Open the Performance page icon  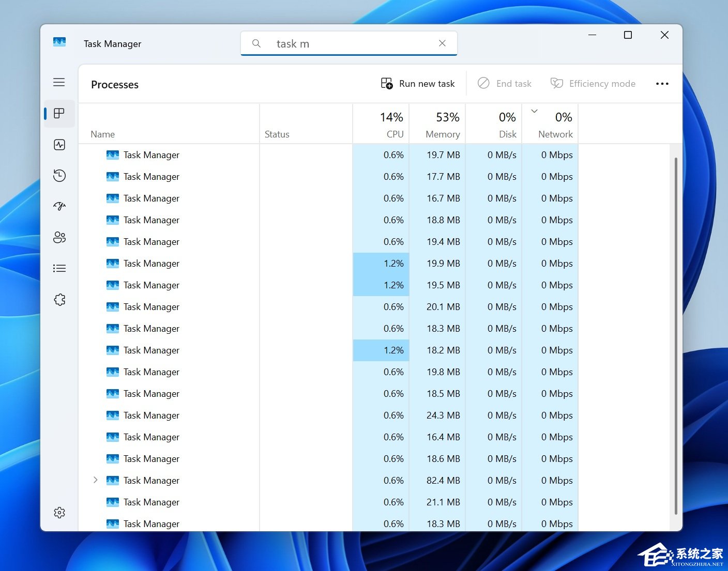[x=59, y=145]
